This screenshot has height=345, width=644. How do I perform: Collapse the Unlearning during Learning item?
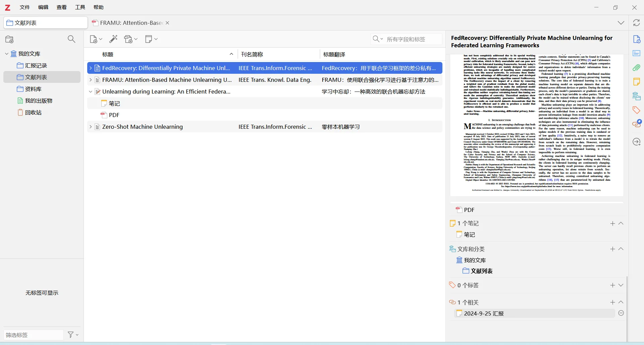coord(91,92)
